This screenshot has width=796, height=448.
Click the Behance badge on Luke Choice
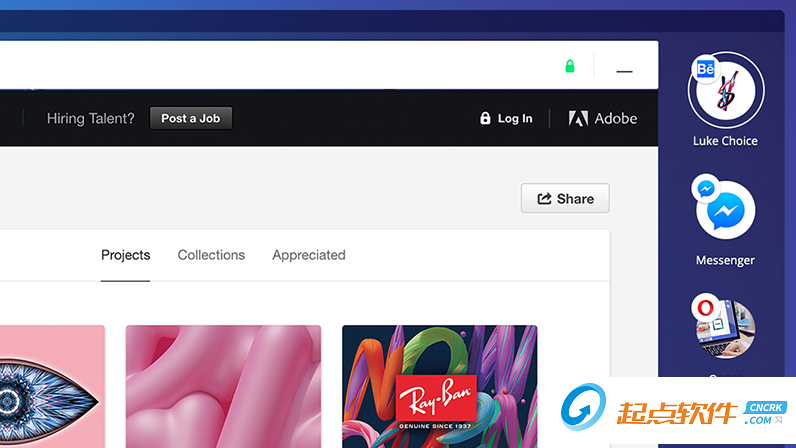(x=705, y=69)
